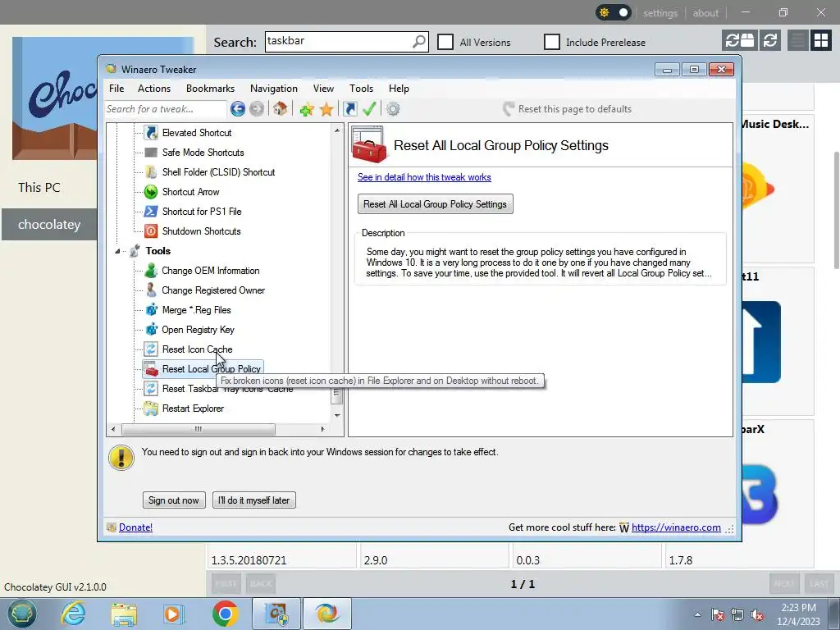Click the tree horizontal scrollbar thumb
Image resolution: width=840 pixels, height=630 pixels.
(x=199, y=429)
